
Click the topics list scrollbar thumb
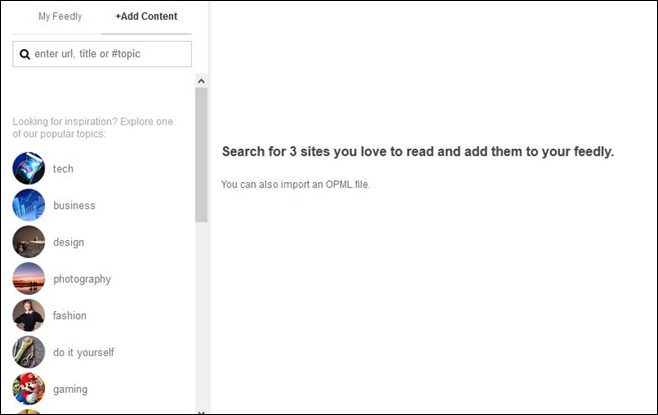pyautogui.click(x=201, y=155)
